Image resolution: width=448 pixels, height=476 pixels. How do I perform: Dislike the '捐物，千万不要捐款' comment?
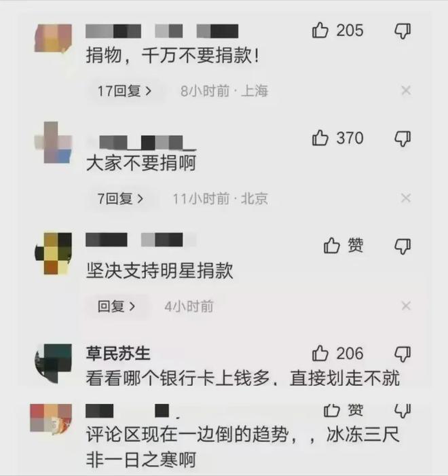(x=403, y=31)
